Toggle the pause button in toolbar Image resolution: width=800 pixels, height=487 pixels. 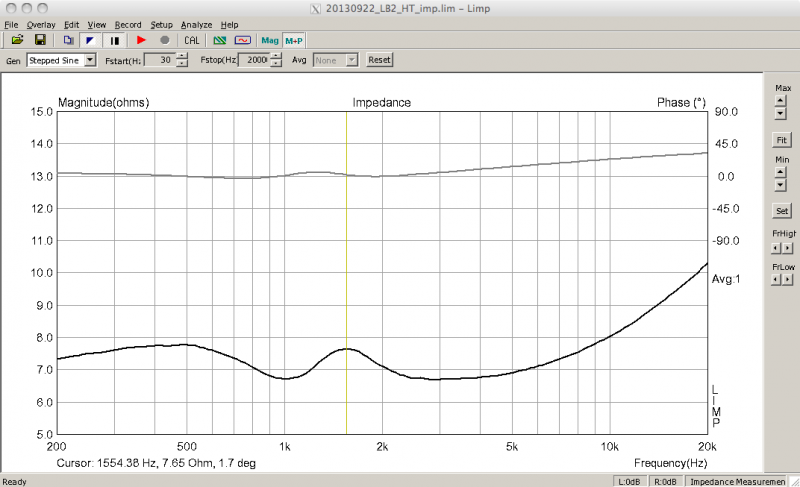click(114, 40)
